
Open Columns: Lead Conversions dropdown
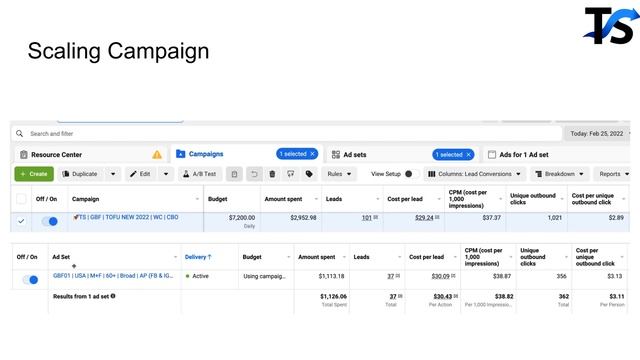click(474, 174)
